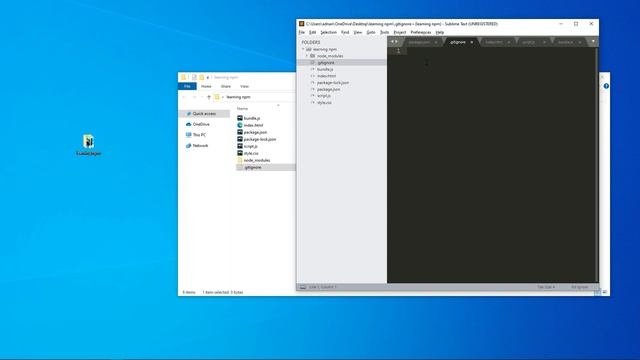
Task: Select .gitignore in Sublime sidebar
Action: pos(342,62)
